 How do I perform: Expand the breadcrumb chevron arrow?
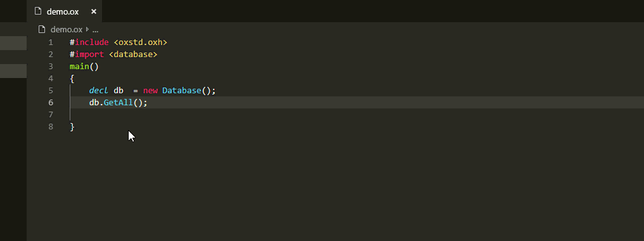(87, 30)
